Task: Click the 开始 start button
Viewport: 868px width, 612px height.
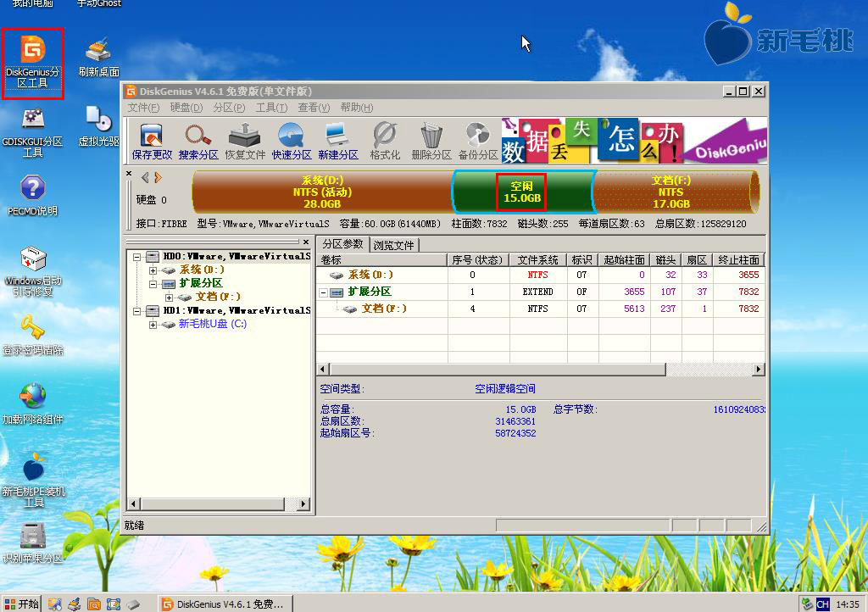Action: pos(21,604)
